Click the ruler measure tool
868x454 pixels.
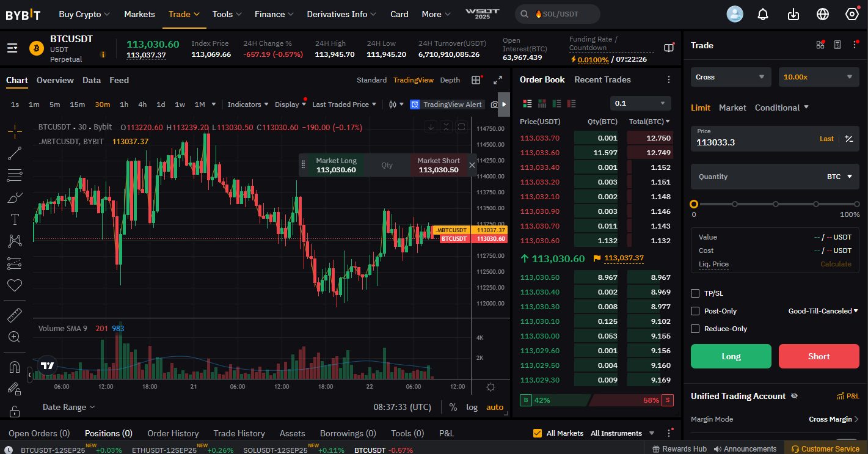coord(15,315)
